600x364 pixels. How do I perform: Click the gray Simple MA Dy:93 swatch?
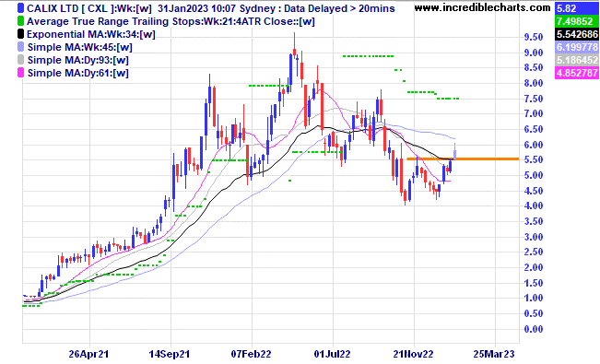tap(20, 60)
